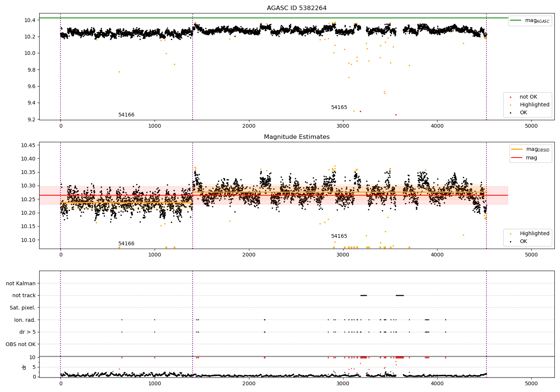
Task: Click the 3000 x-axis tick in middle plot
Action: pyautogui.click(x=343, y=255)
